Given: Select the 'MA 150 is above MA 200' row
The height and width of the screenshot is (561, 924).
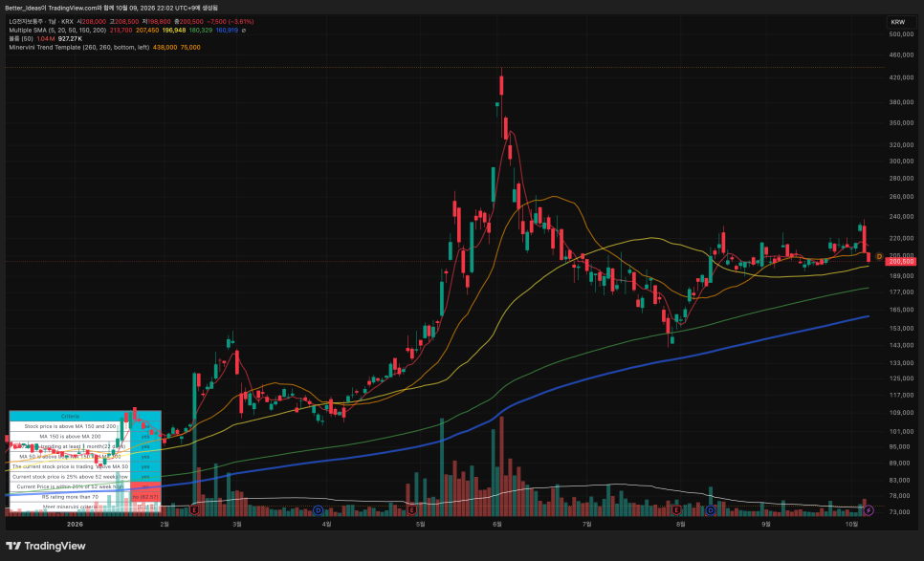Looking at the screenshot, I should pos(85,436).
